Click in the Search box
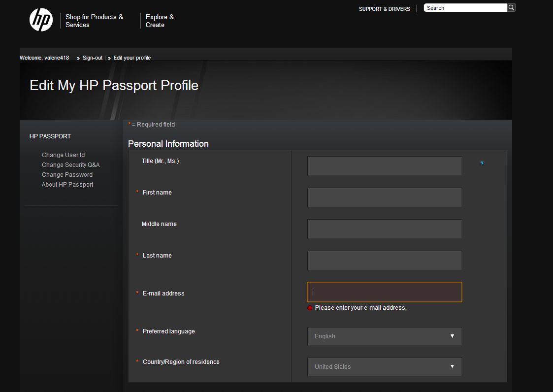This screenshot has width=553, height=392. [x=465, y=8]
